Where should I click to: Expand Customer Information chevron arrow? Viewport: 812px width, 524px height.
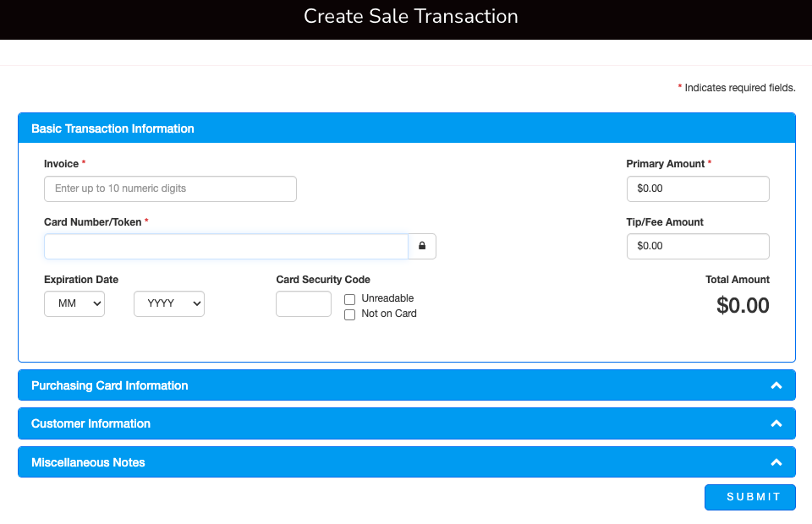click(x=776, y=423)
